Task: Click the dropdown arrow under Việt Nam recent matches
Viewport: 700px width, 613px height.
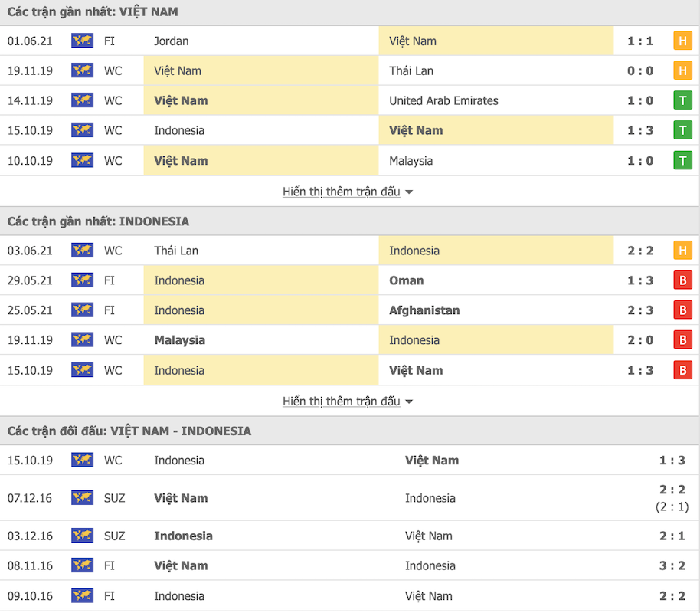Action: [409, 192]
